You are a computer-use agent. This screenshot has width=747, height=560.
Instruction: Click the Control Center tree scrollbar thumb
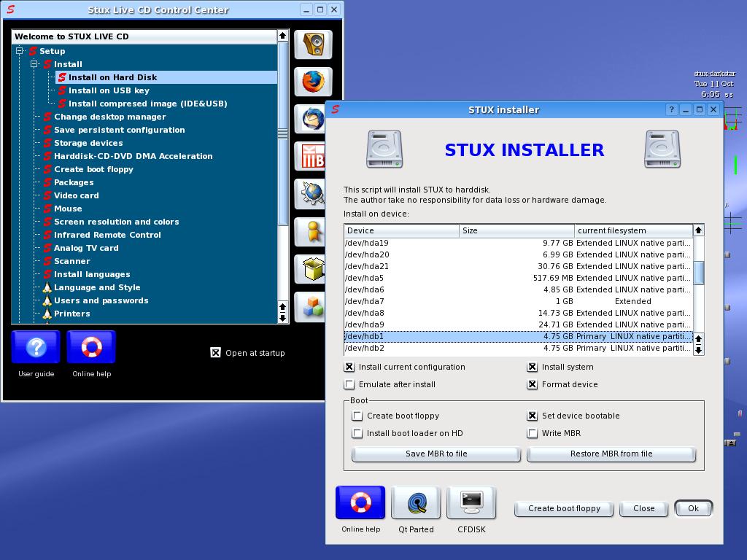point(282,134)
